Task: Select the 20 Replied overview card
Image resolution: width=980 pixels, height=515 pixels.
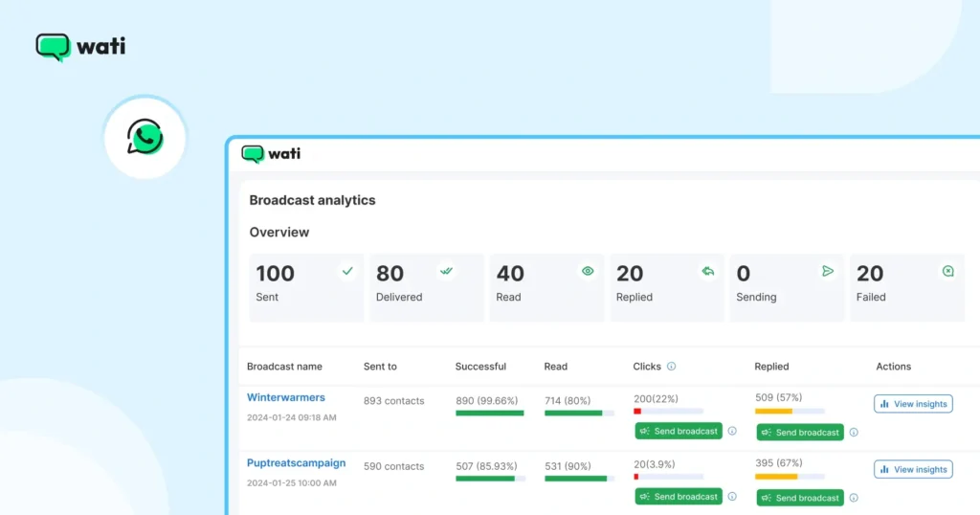Action: point(667,287)
